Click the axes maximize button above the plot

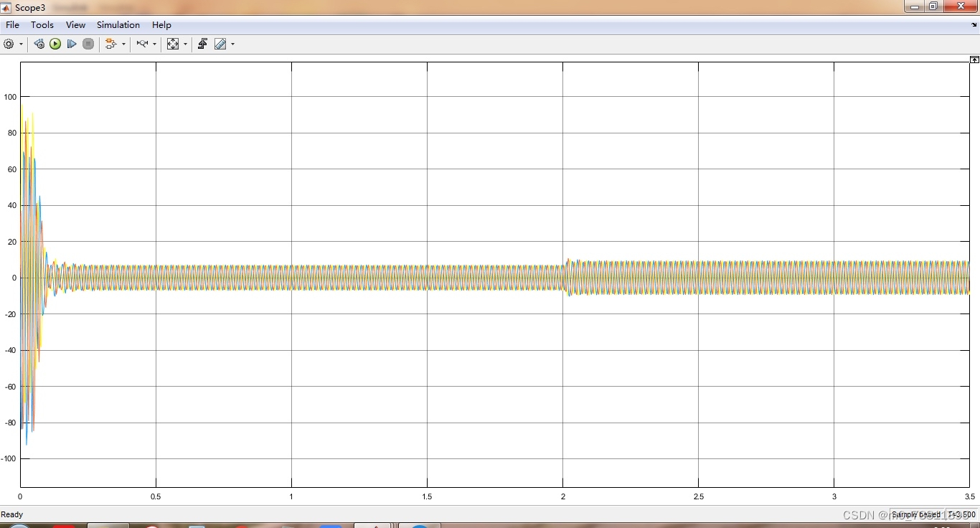click(974, 60)
